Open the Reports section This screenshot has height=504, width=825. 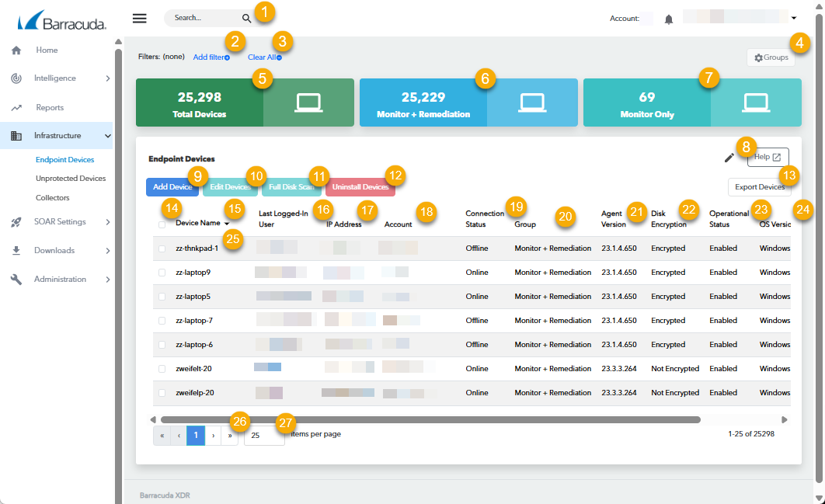click(50, 107)
